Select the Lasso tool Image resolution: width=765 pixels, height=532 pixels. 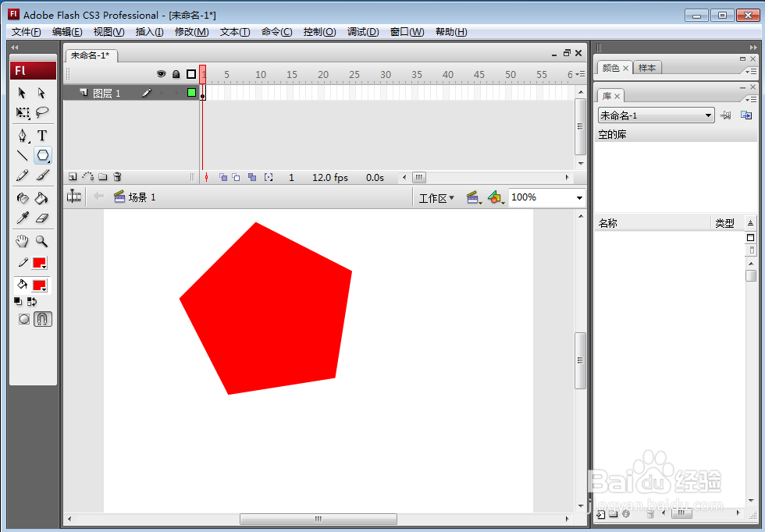point(42,112)
